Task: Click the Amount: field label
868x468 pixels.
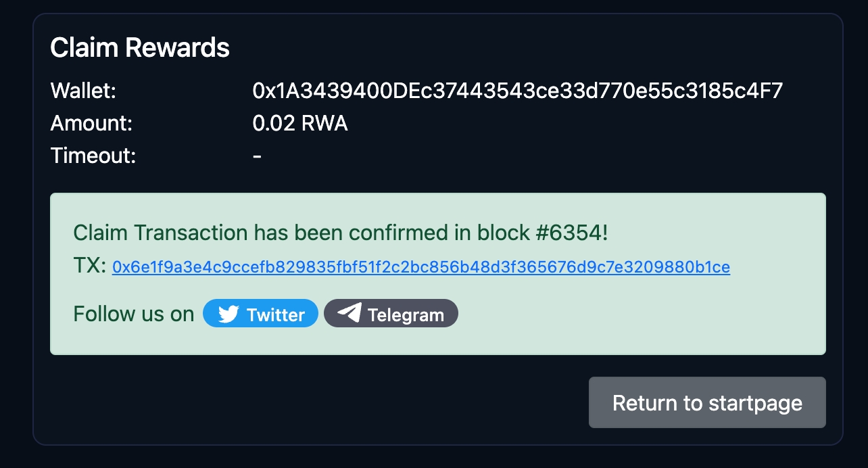Action: 91,124
